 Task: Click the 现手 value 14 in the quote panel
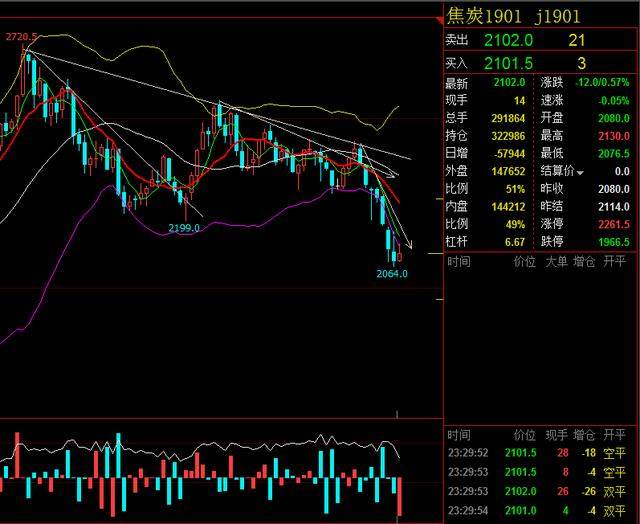point(519,100)
